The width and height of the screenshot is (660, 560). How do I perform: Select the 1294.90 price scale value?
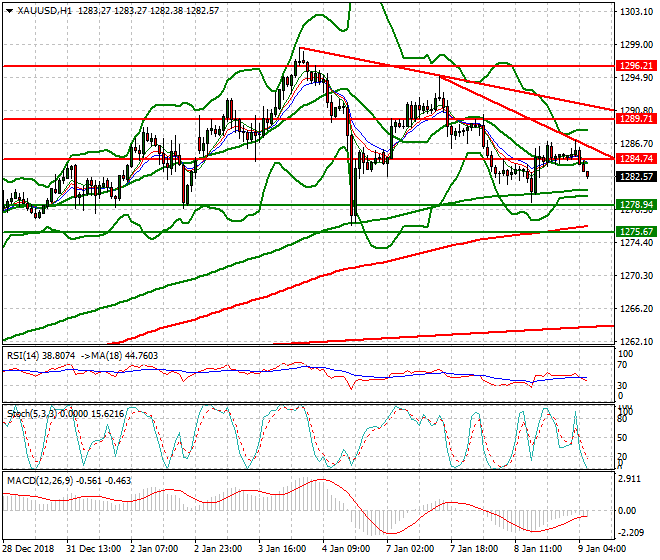click(x=636, y=78)
